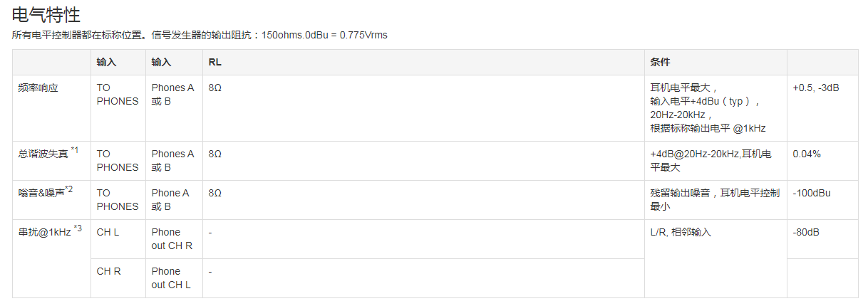The image size is (868, 306).
Task: Open footnote *1 link beside 总谐波失真
Action: click(75, 150)
